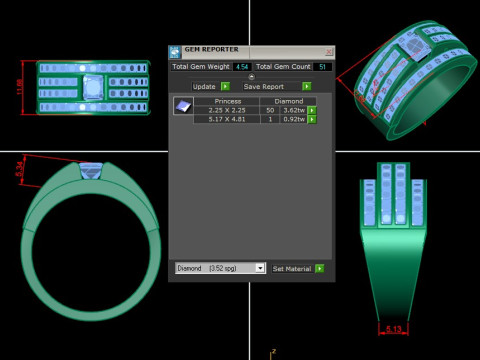Image resolution: width=480 pixels, height=360 pixels.
Task: Select the center princess stone in top view
Action: coord(93,87)
